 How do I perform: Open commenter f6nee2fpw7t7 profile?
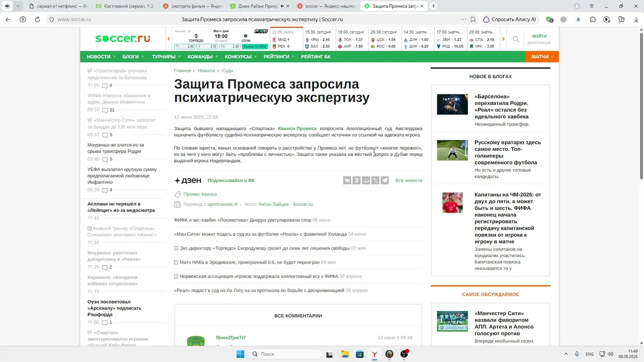point(231,338)
